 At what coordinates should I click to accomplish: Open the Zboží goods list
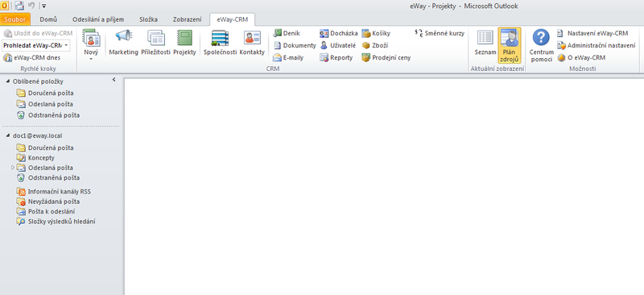[x=375, y=45]
